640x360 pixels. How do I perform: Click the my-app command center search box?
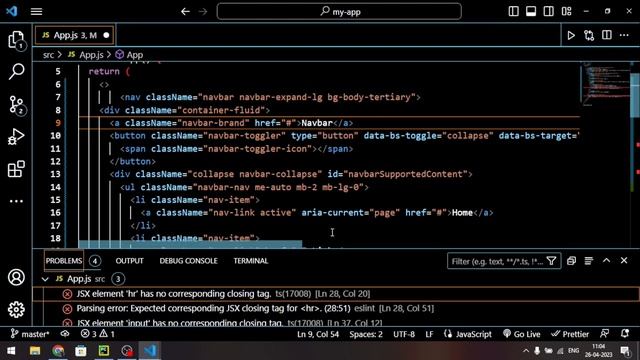[x=339, y=11]
